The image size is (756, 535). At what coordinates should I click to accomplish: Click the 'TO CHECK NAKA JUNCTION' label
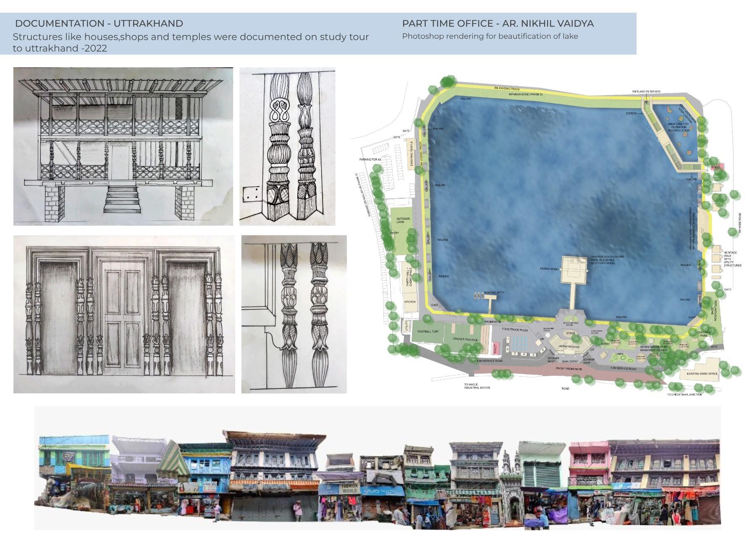tap(684, 394)
